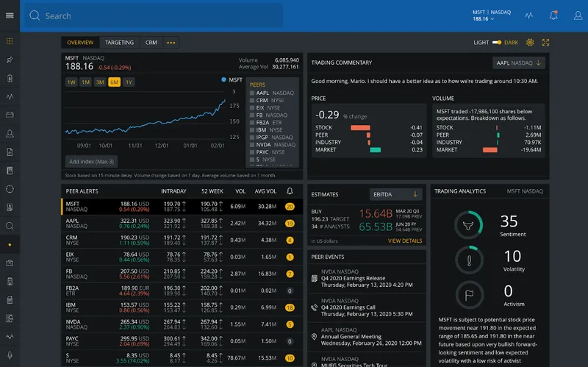The width and height of the screenshot is (588, 367).
Task: Select the 3M chart range
Action: click(100, 82)
